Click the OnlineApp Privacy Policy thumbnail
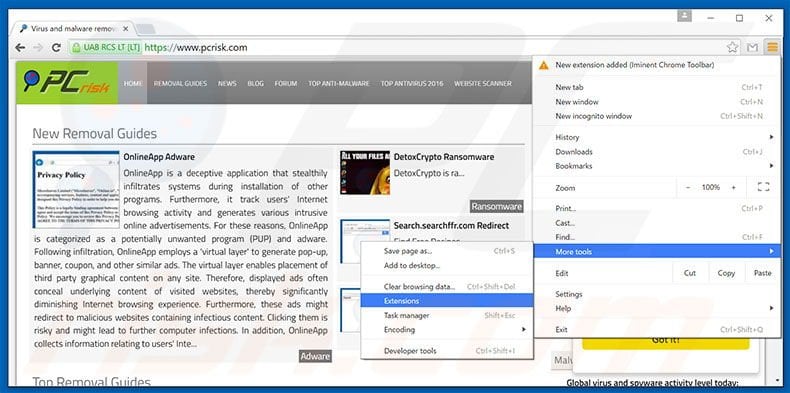The image size is (790, 393). point(76,189)
